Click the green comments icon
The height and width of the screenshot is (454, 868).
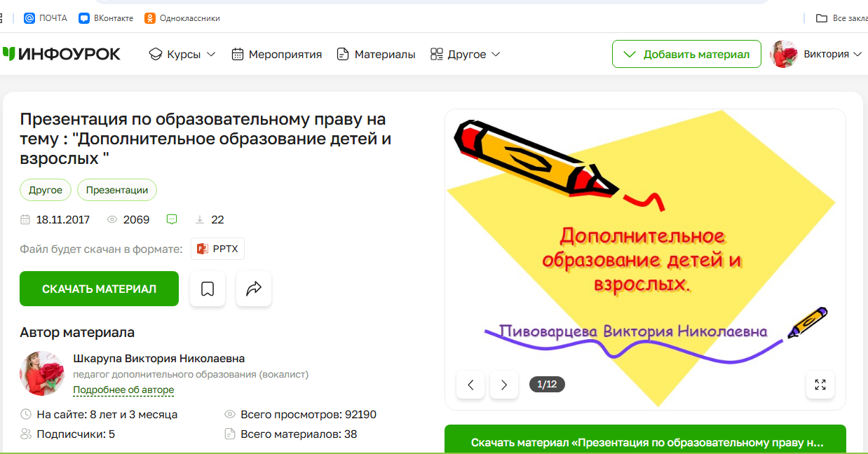pos(172,219)
